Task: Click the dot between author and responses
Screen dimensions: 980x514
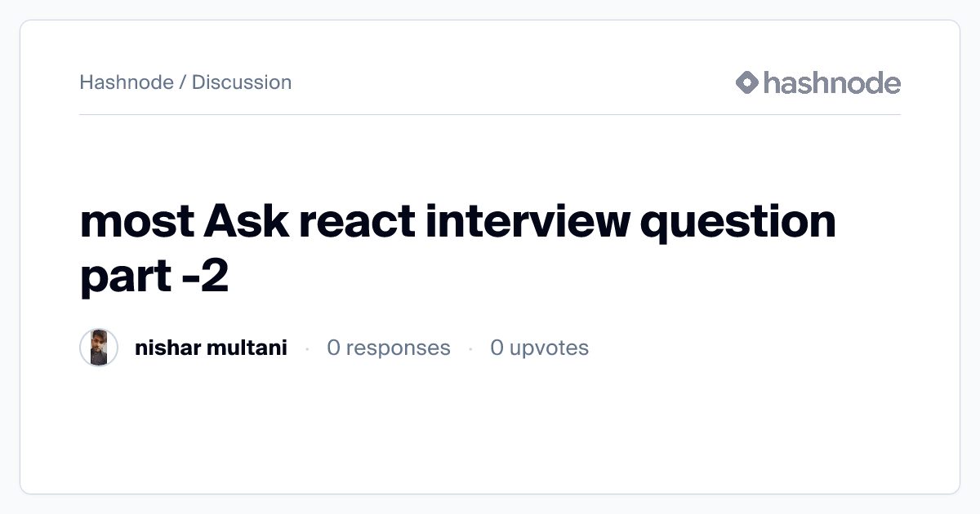Action: click(x=307, y=349)
